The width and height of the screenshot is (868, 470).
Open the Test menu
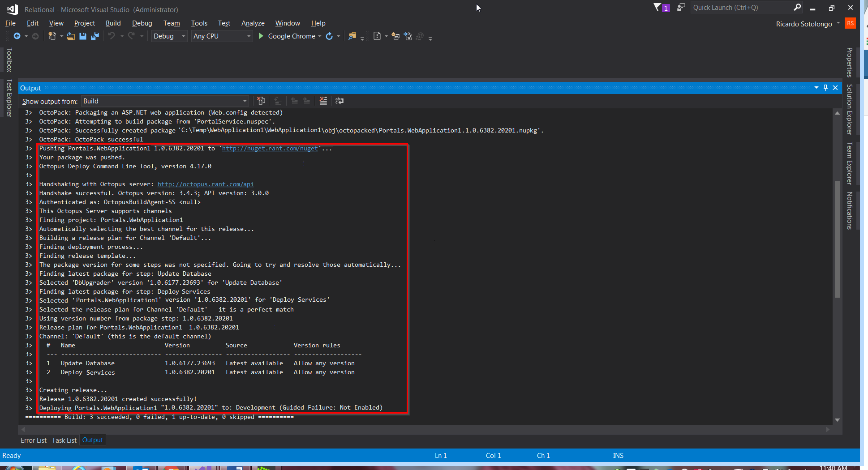pos(224,23)
